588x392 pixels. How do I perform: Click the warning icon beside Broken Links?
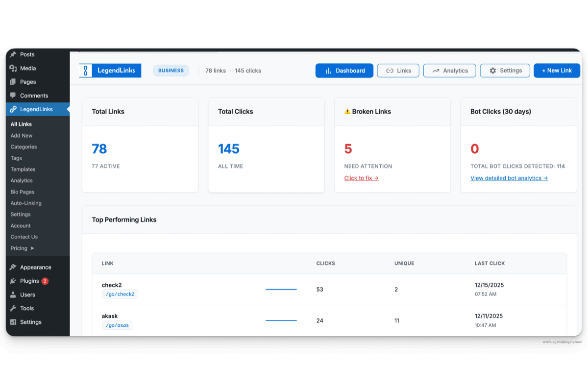(x=347, y=111)
